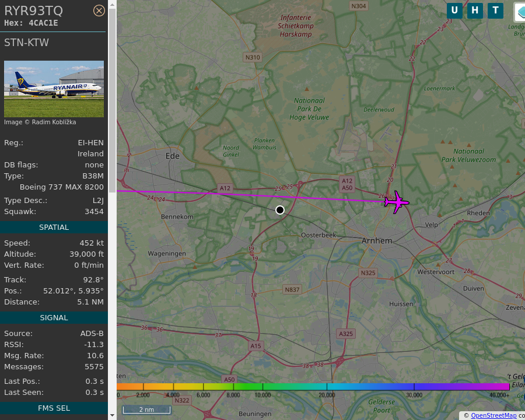
Task: Open the map layer switcher icon
Action: (x=520, y=12)
